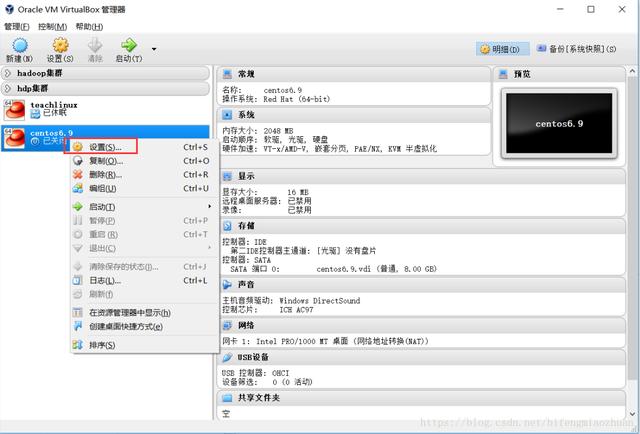Click the speaker icon beside 声音

(227, 285)
